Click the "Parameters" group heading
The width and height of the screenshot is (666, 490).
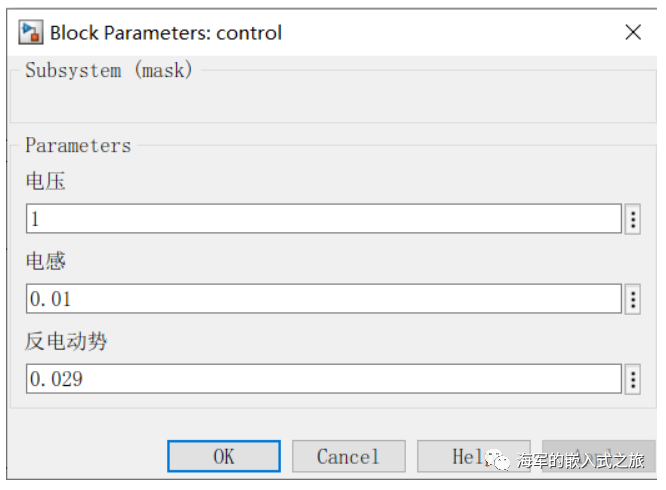78,146
